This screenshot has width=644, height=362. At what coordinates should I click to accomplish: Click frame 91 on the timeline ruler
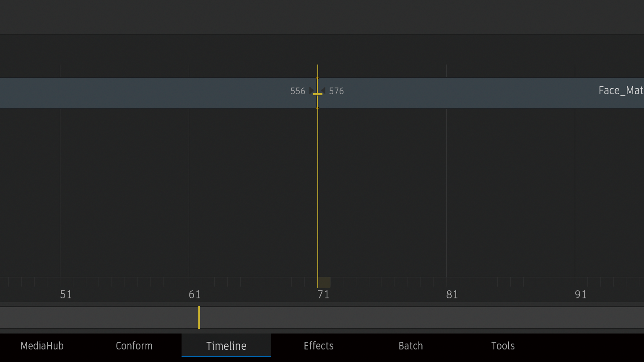tap(581, 295)
